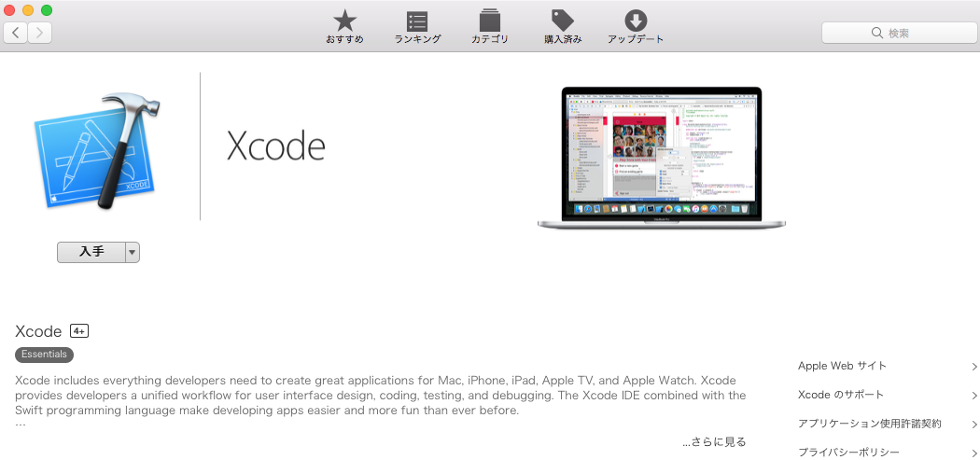Open the アプリケーション使用許諾契約 link
The image size is (980, 460).
click(x=869, y=424)
